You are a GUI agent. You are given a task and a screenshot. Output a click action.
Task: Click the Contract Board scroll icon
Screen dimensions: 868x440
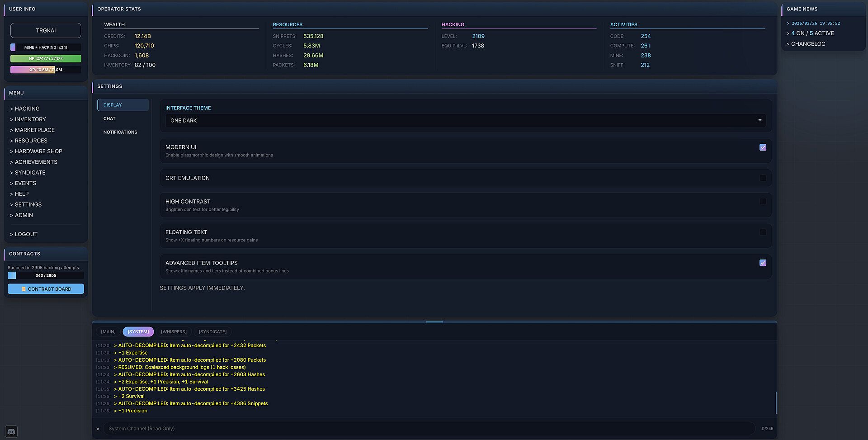pyautogui.click(x=24, y=289)
